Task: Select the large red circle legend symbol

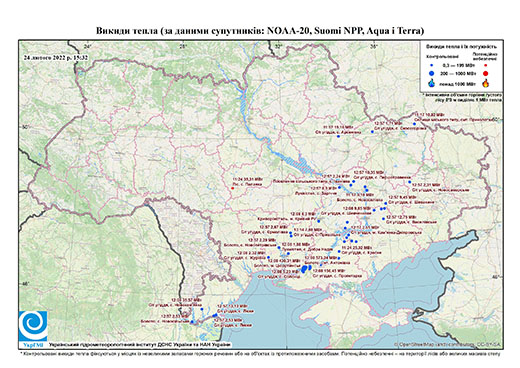Action: tap(486, 73)
